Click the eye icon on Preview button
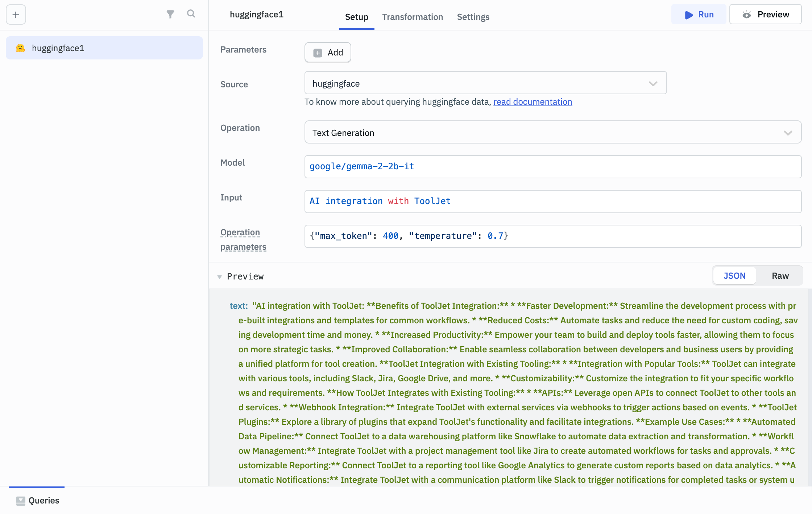 747,14
